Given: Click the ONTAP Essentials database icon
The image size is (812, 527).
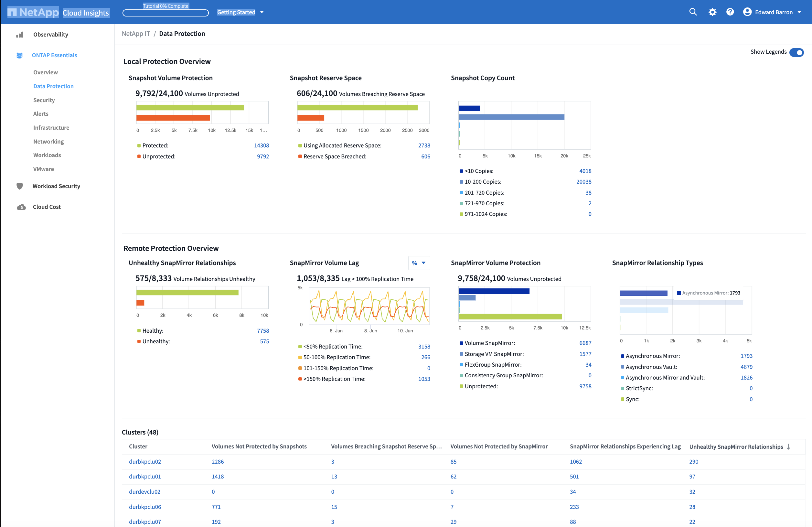Looking at the screenshot, I should click(19, 55).
